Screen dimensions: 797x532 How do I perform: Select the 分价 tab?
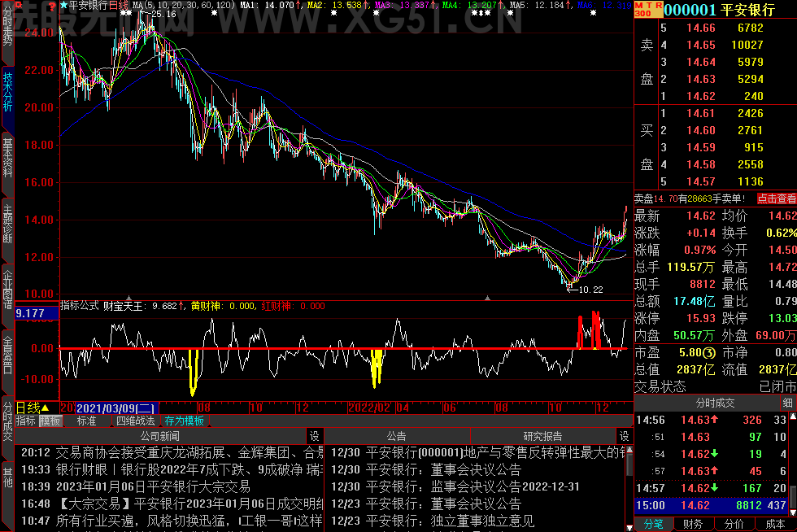click(734, 524)
